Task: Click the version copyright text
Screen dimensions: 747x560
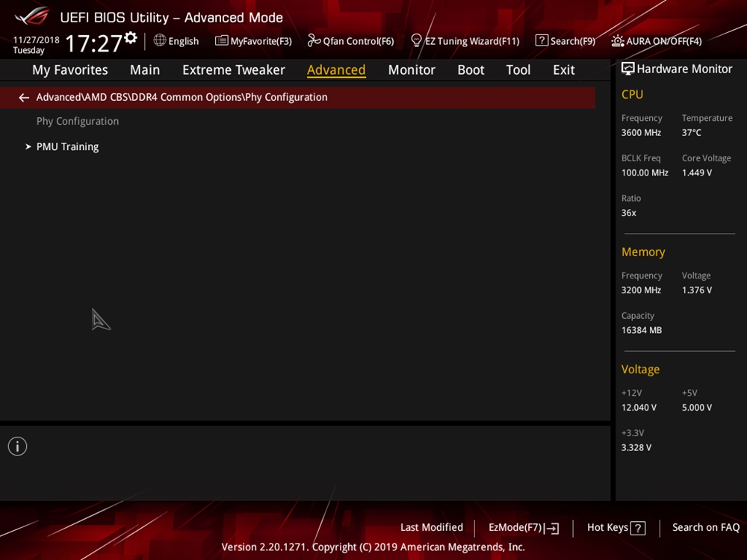Action: point(373,547)
